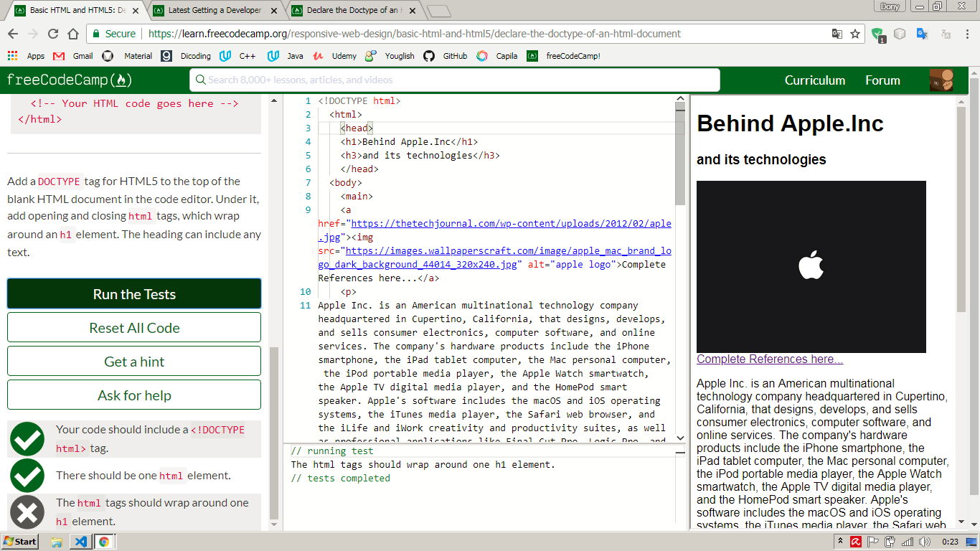Click the search magnifier icon in freeCodeCamp search bar
This screenshot has height=551, width=980.
(x=201, y=80)
